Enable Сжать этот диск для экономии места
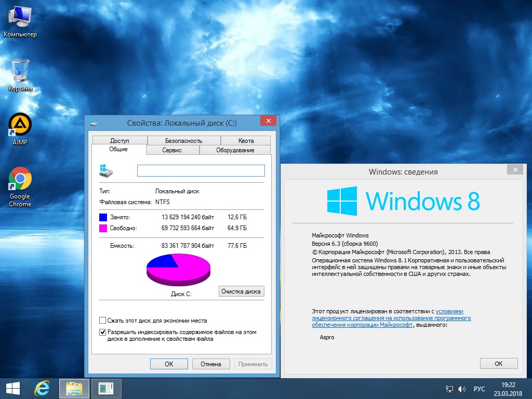Viewport: 532px width, 399px height. pyautogui.click(x=102, y=320)
